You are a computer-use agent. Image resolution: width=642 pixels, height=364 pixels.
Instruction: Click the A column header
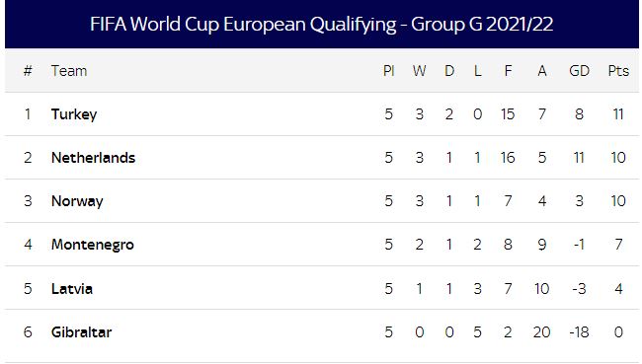pyautogui.click(x=542, y=71)
